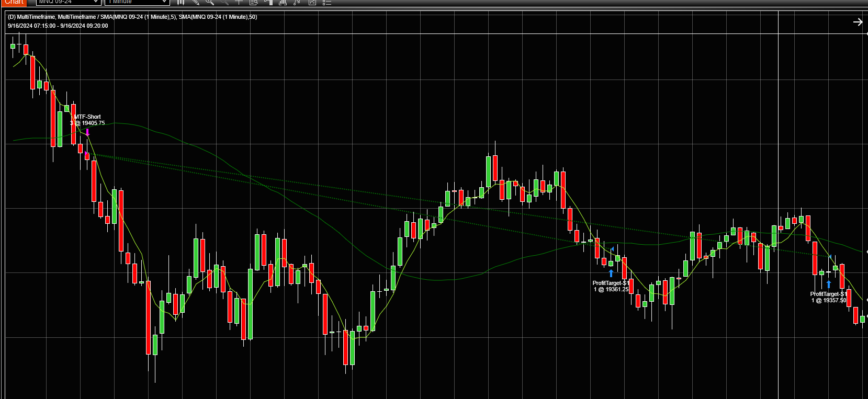868x399 pixels.
Task: Click the blue up arrow above 19357.50 target
Action: tap(829, 284)
